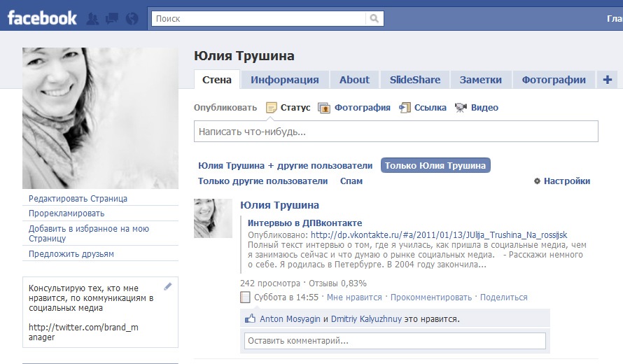The width and height of the screenshot is (623, 364).
Task: Open Anton Mosyagin profile link
Action: point(290,318)
